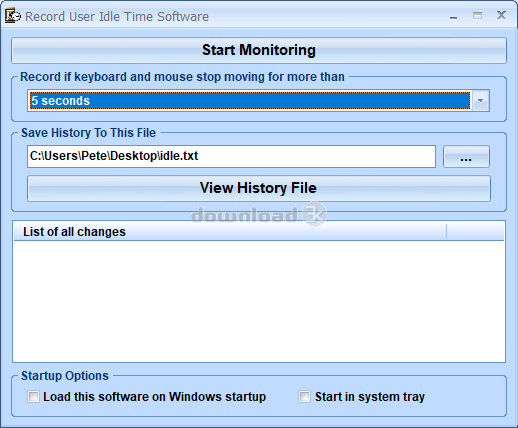Start Monitoring idle time
Image resolution: width=518 pixels, height=428 pixels.
[259, 50]
